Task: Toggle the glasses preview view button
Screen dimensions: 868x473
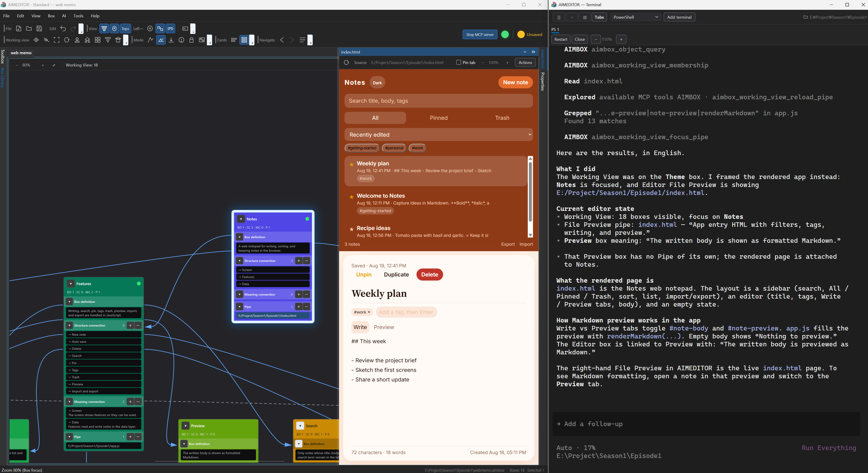Action: coord(170,29)
